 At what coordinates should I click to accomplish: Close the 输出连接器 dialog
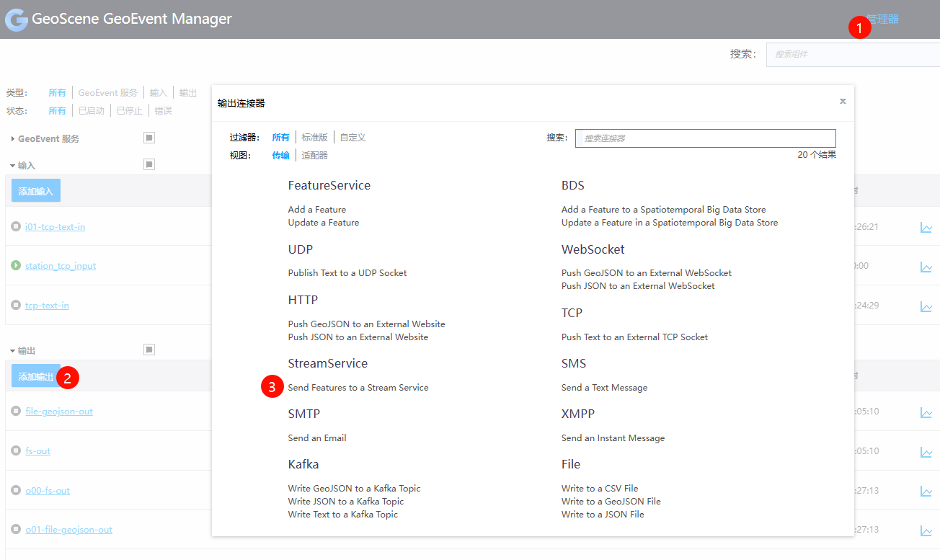[843, 101]
